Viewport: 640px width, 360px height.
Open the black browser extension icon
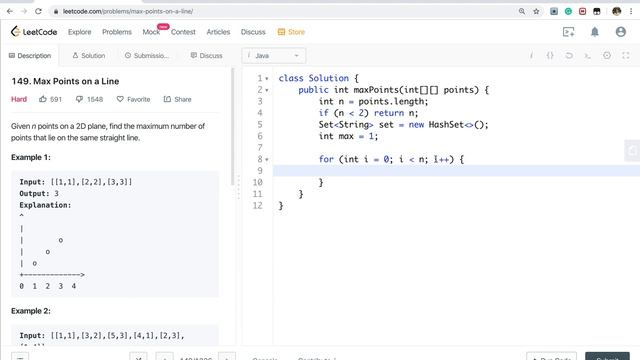(x=597, y=11)
